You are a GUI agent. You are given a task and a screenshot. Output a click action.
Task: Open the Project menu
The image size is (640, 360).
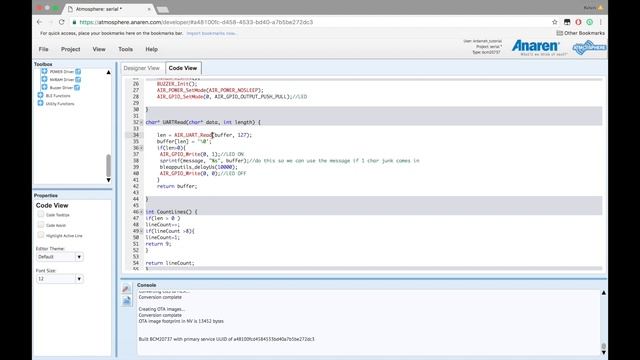[70, 49]
